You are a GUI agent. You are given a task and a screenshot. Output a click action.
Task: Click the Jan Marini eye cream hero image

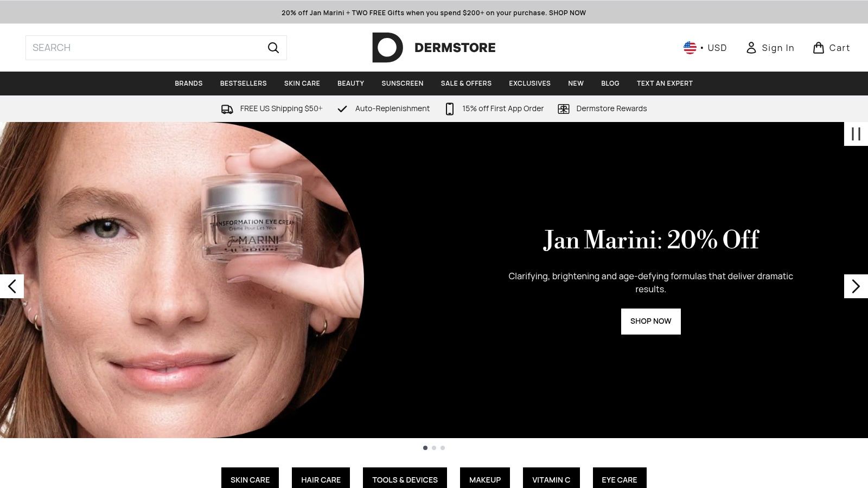182,280
